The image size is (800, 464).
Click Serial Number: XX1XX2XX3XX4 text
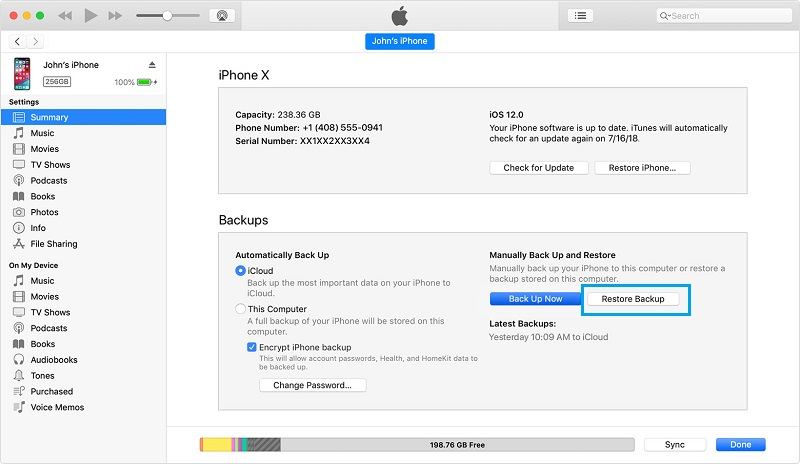(x=303, y=141)
